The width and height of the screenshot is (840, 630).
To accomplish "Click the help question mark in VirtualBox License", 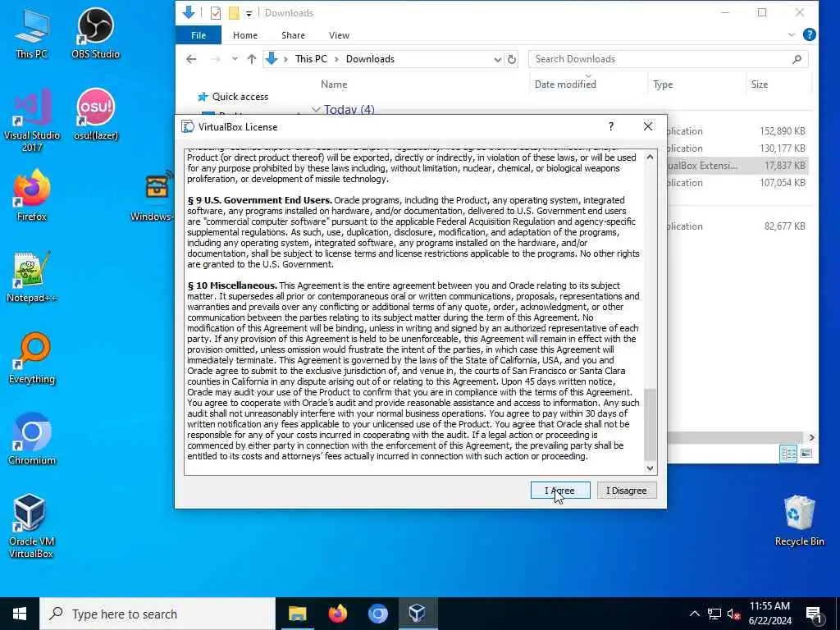I will tap(610, 126).
